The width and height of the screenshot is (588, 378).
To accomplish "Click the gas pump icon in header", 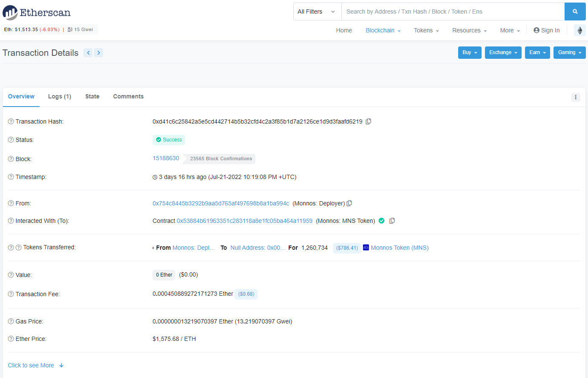I will click(70, 29).
